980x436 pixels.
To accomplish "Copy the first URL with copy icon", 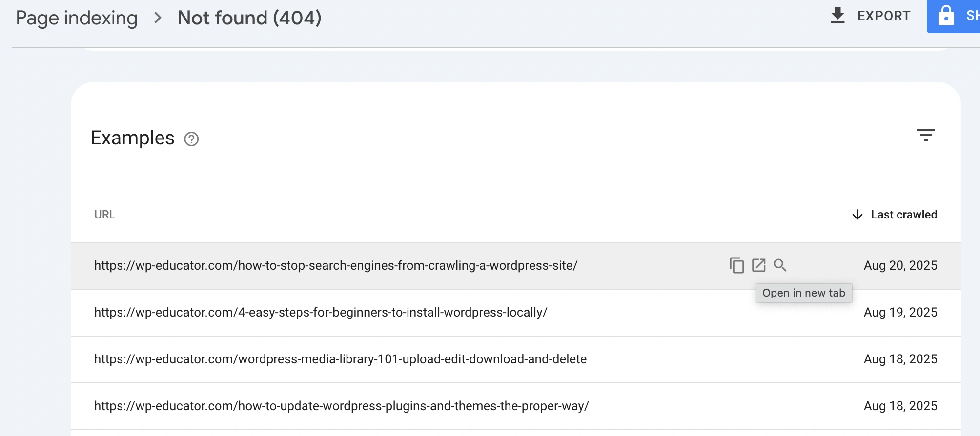I will (736, 265).
